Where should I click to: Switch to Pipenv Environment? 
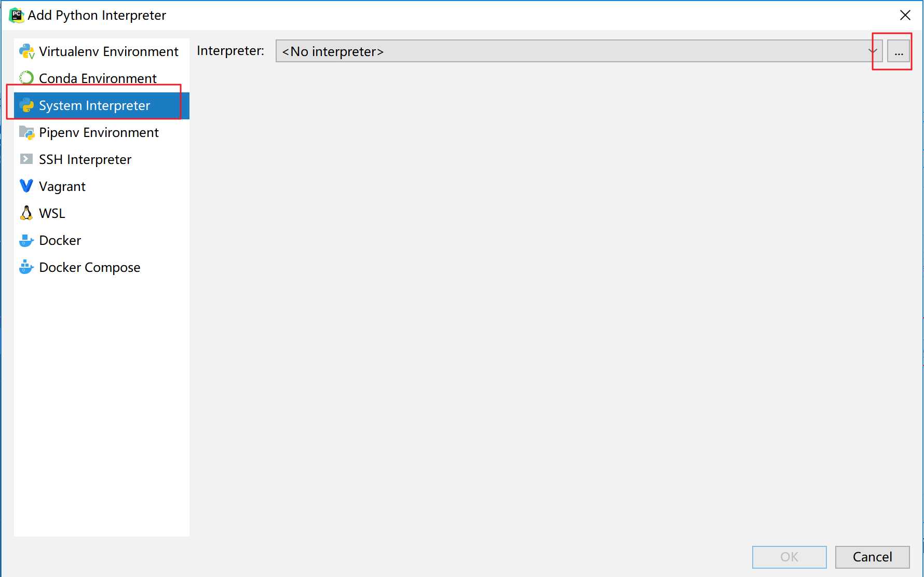coord(102,132)
